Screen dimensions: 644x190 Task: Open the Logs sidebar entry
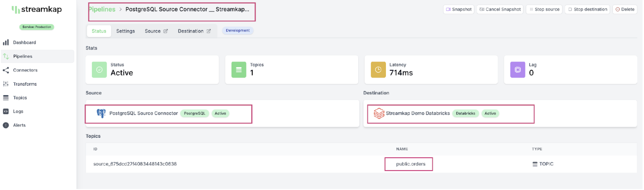click(18, 111)
